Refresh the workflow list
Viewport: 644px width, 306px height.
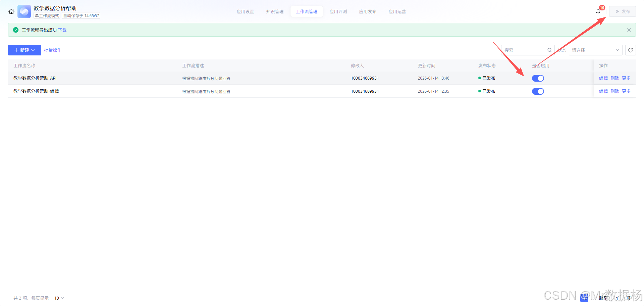click(x=631, y=50)
